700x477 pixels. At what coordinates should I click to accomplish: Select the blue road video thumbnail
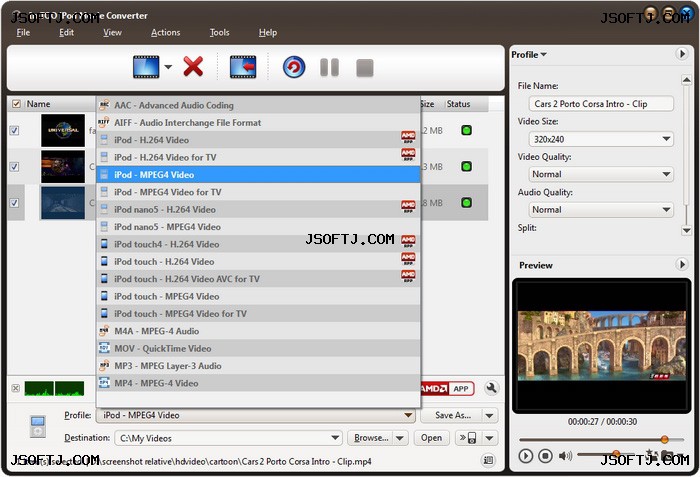[x=63, y=203]
